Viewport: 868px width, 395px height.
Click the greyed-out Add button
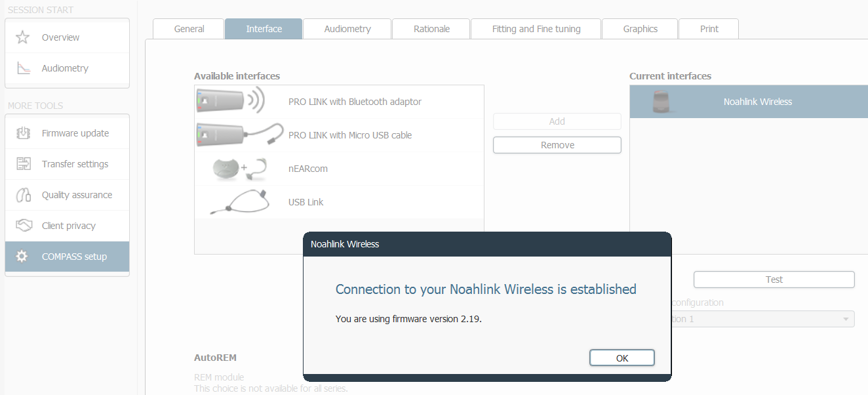(557, 121)
